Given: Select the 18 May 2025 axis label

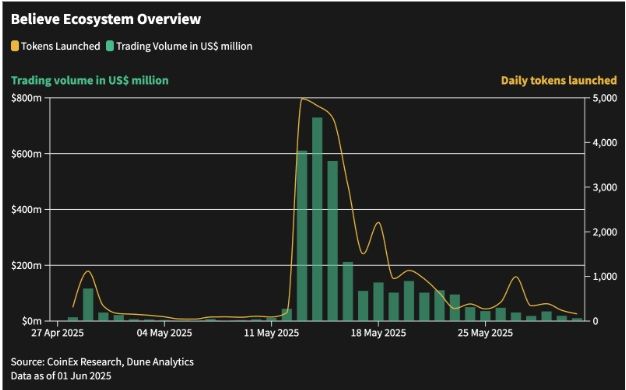Looking at the screenshot, I should (x=378, y=333).
